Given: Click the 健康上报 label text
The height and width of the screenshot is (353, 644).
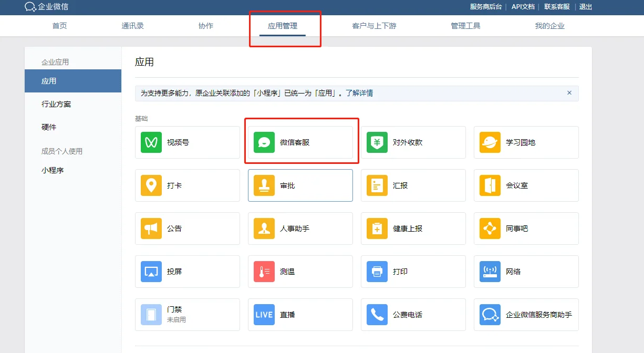Looking at the screenshot, I should (408, 229).
